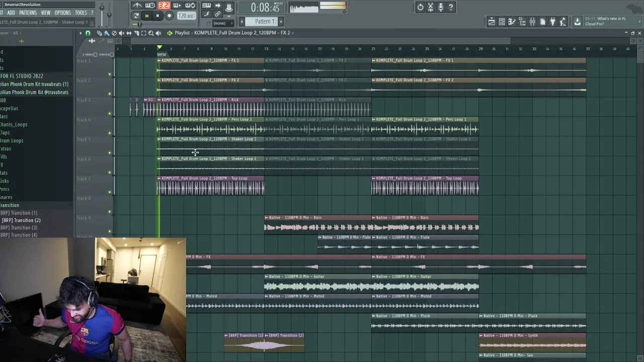Mute Track 3 with its green LED
This screenshot has width=644, height=362.
click(x=110, y=113)
